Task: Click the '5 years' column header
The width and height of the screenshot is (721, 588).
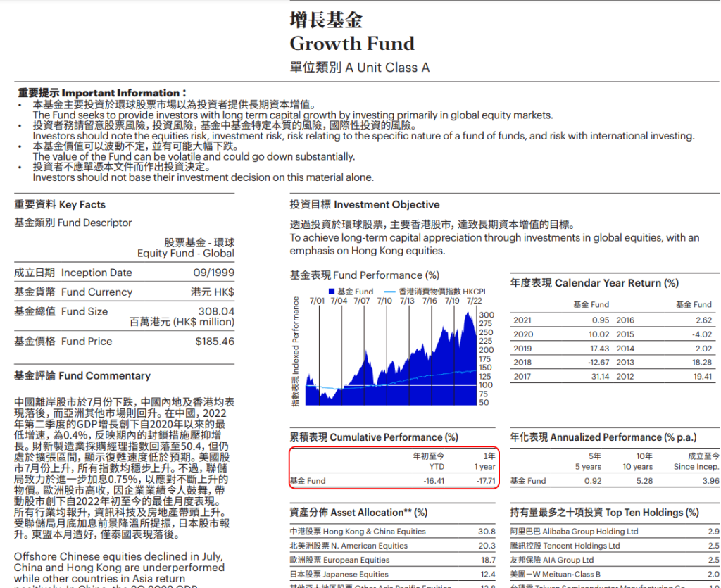Action: (588, 467)
